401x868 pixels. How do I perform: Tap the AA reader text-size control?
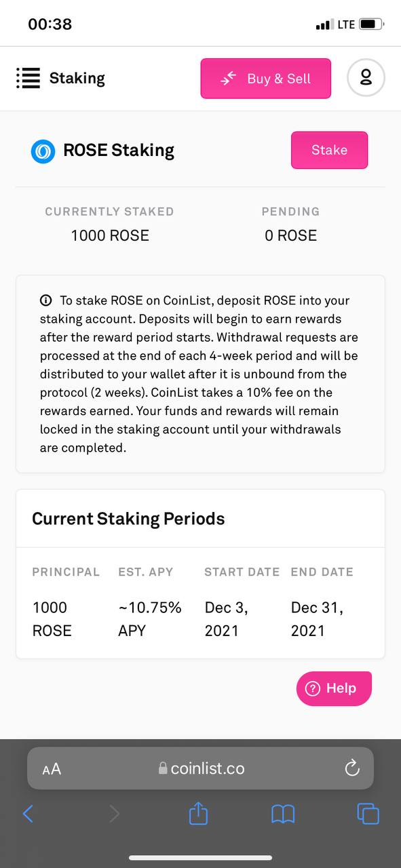pos(52,769)
